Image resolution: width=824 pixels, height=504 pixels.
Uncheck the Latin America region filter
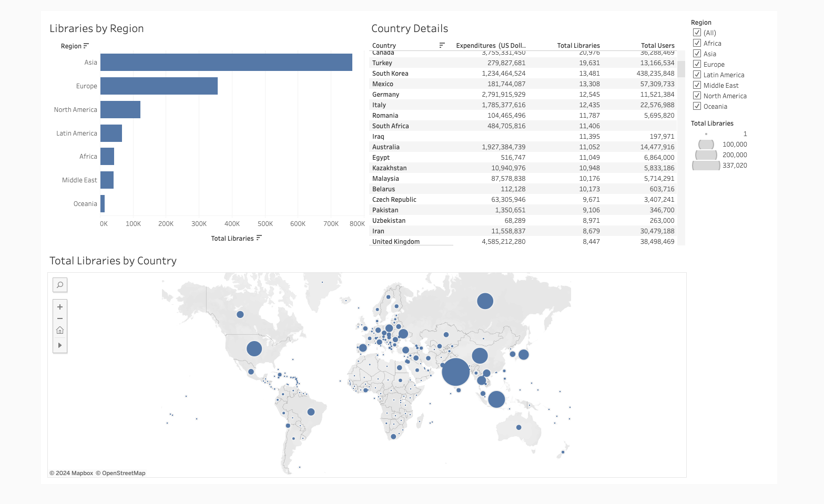pyautogui.click(x=697, y=75)
